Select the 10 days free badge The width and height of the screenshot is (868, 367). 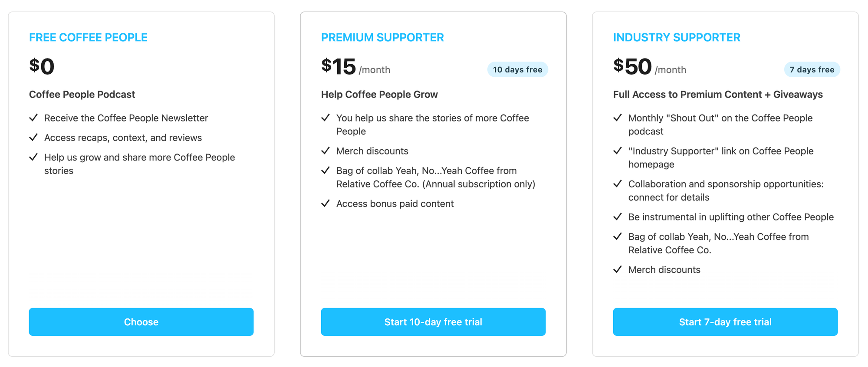tap(517, 70)
